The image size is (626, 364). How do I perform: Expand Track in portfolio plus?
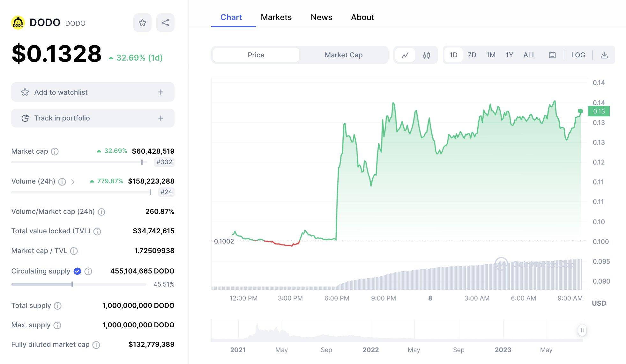[x=161, y=118]
